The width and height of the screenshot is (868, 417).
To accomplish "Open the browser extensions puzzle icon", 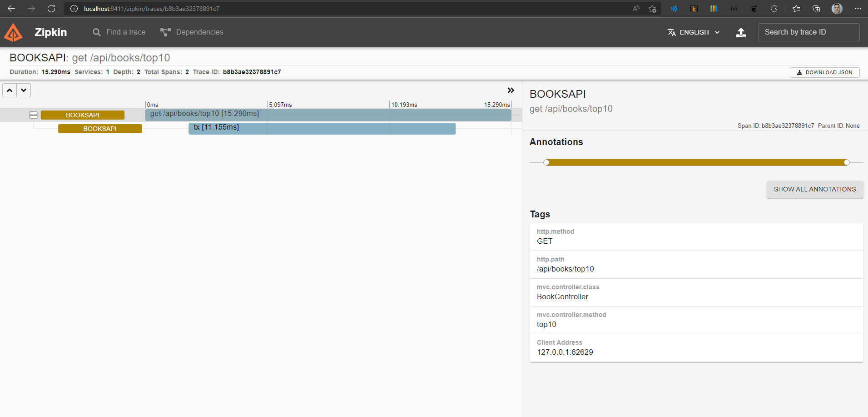I will coord(774,9).
